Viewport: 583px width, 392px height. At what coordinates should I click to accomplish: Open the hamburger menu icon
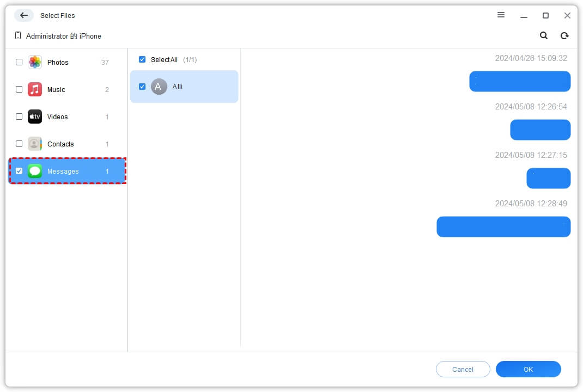501,15
